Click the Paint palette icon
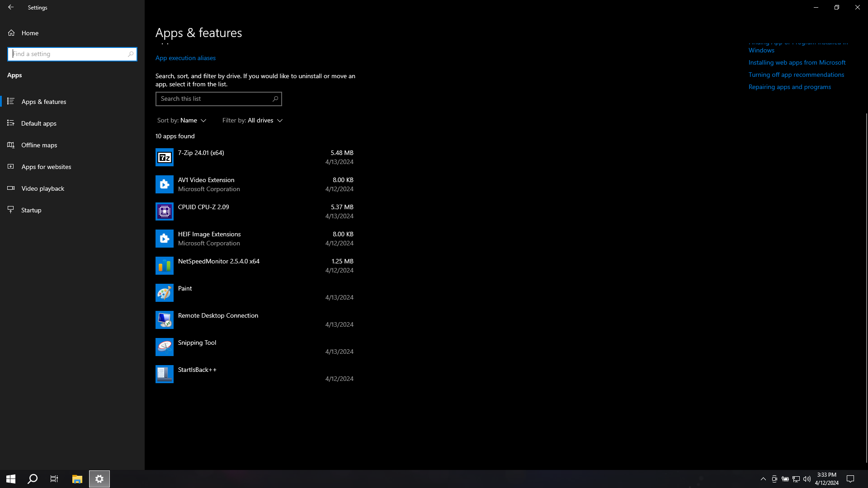Image resolution: width=868 pixels, height=488 pixels. click(x=164, y=293)
